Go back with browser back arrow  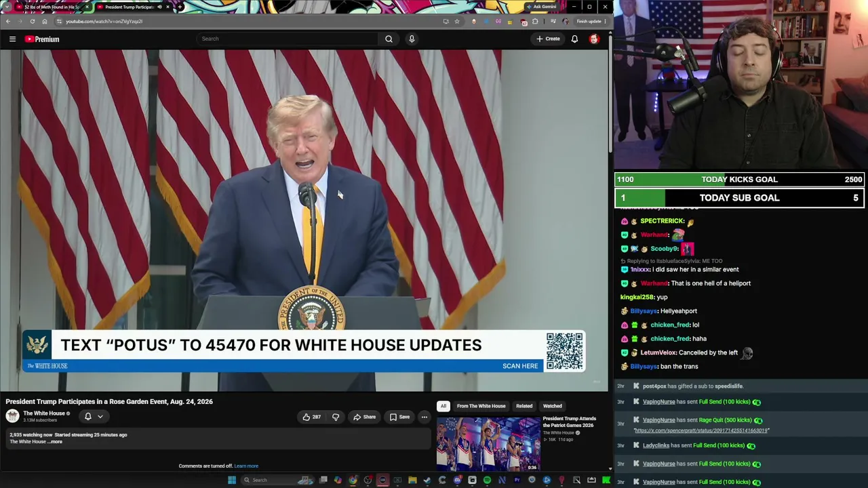(x=8, y=21)
